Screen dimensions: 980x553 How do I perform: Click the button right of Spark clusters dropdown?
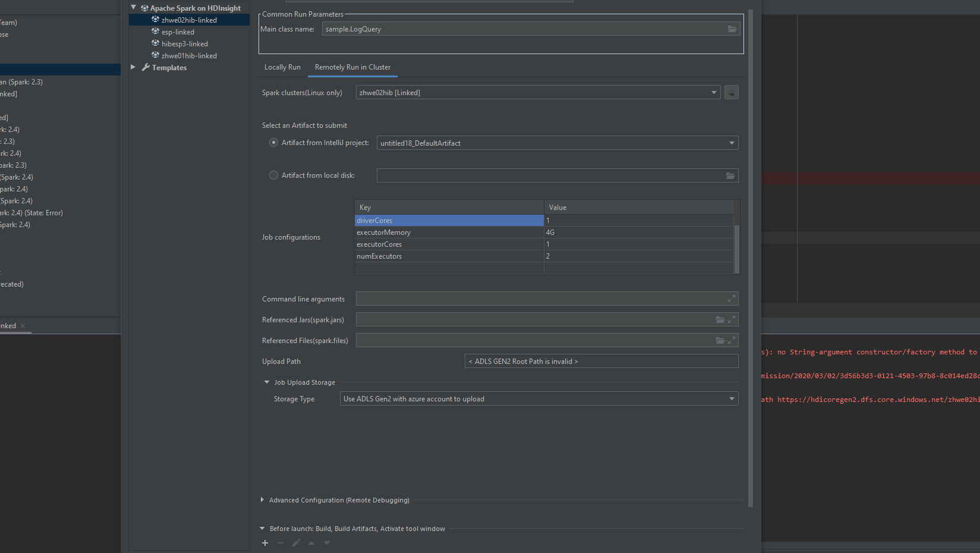pyautogui.click(x=731, y=92)
